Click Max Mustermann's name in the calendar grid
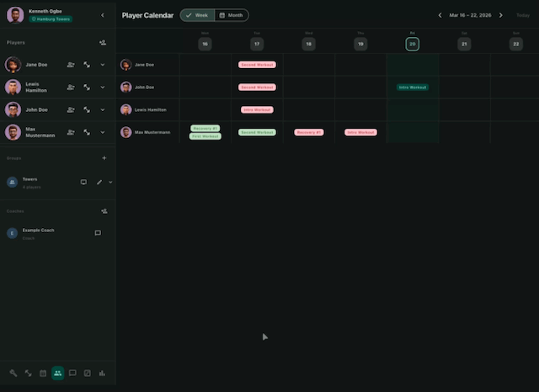 click(x=152, y=132)
